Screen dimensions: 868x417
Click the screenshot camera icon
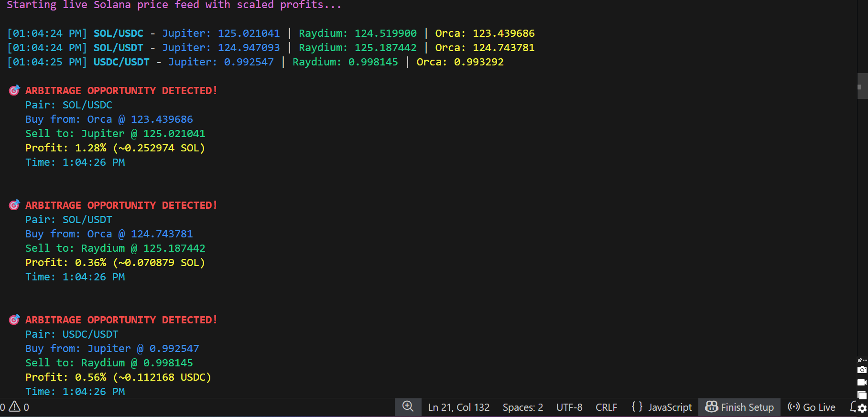click(x=862, y=370)
